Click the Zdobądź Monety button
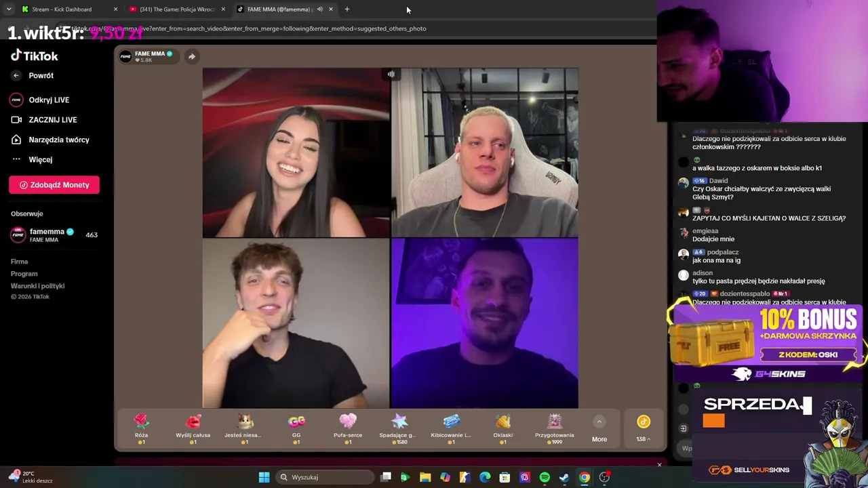 54,185
